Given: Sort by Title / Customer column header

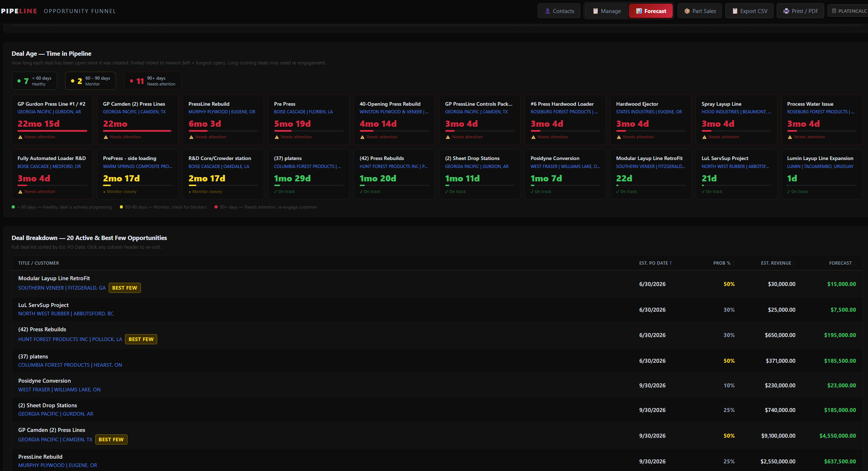Looking at the screenshot, I should click(39, 263).
